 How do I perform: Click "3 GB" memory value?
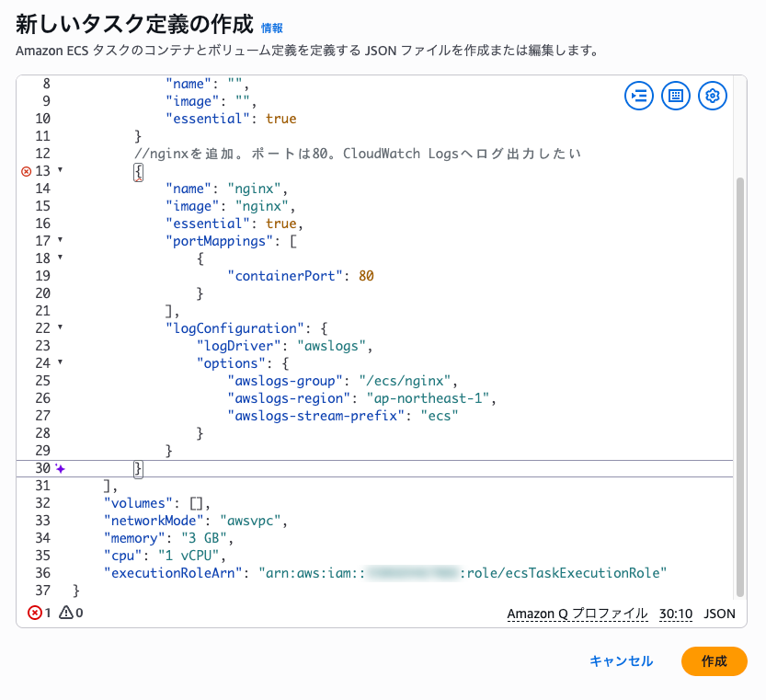(204, 538)
